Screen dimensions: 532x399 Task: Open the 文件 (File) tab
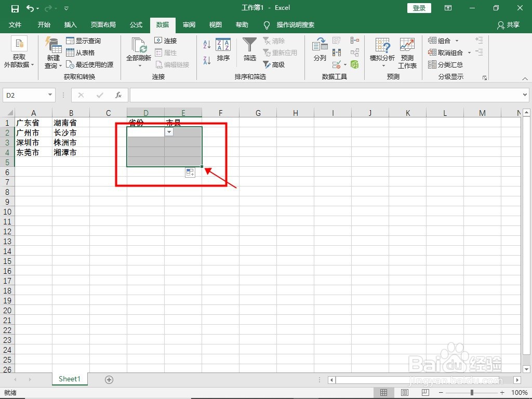(15, 25)
